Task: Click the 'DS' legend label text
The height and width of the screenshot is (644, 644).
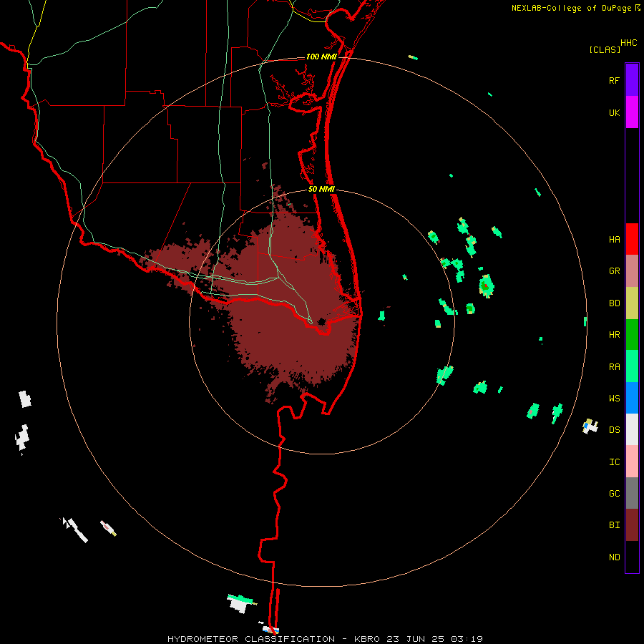Action: tap(614, 429)
